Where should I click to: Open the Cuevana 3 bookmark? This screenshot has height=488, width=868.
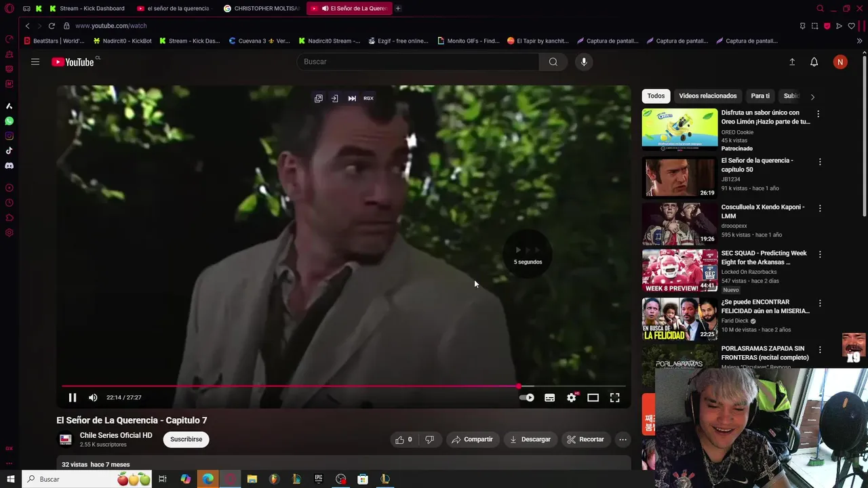[259, 41]
